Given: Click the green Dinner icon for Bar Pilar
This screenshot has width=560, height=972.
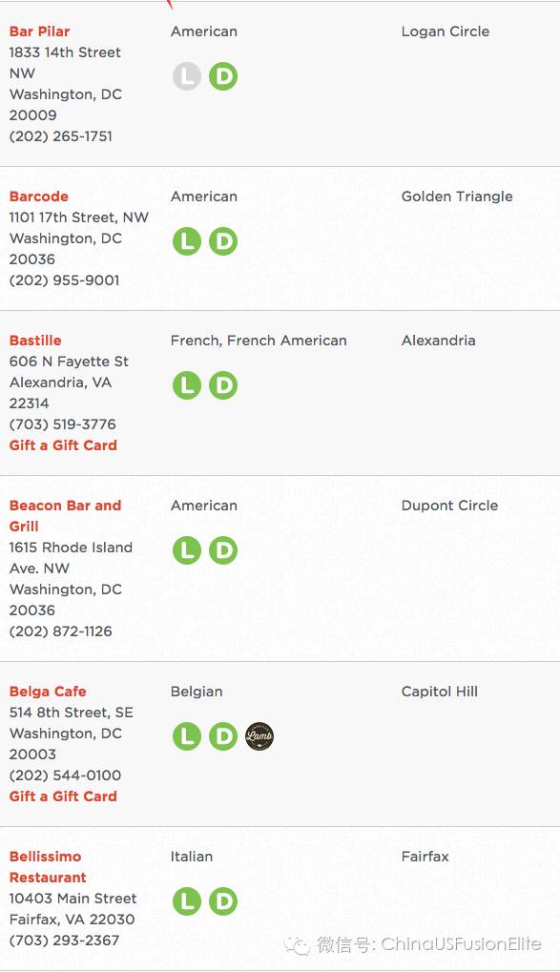Looking at the screenshot, I should (223, 76).
